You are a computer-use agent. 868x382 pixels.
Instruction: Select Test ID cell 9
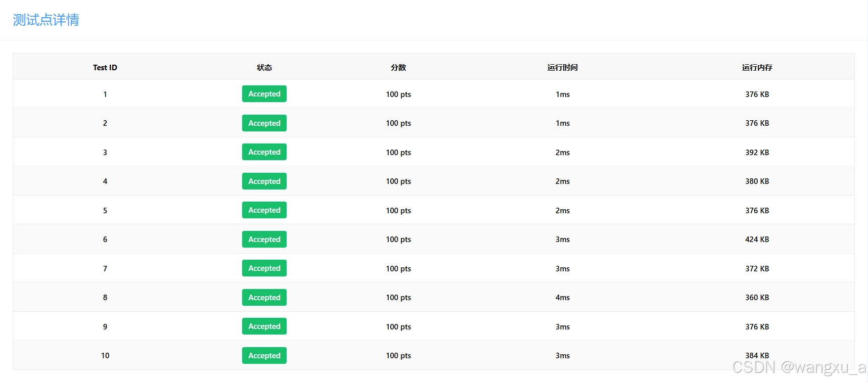(x=105, y=327)
